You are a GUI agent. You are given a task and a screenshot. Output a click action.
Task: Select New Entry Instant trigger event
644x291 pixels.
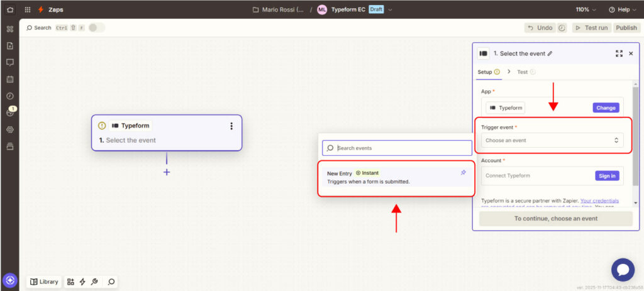pos(396,177)
